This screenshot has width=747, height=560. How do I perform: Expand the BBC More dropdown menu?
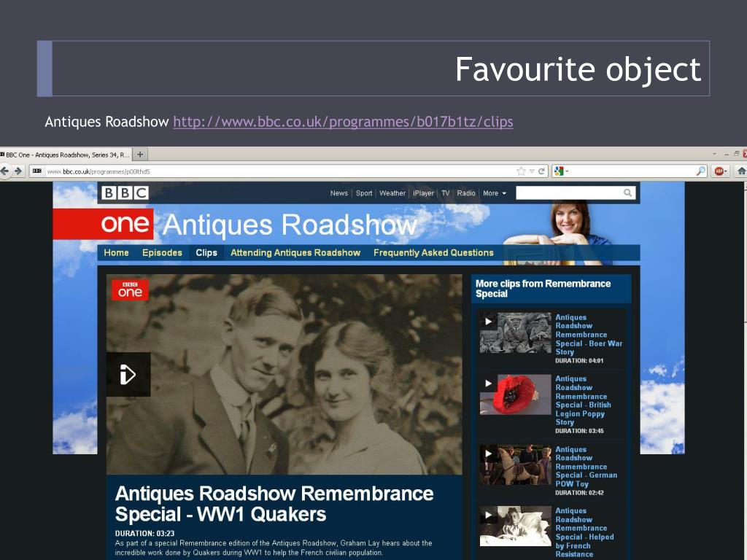click(495, 193)
